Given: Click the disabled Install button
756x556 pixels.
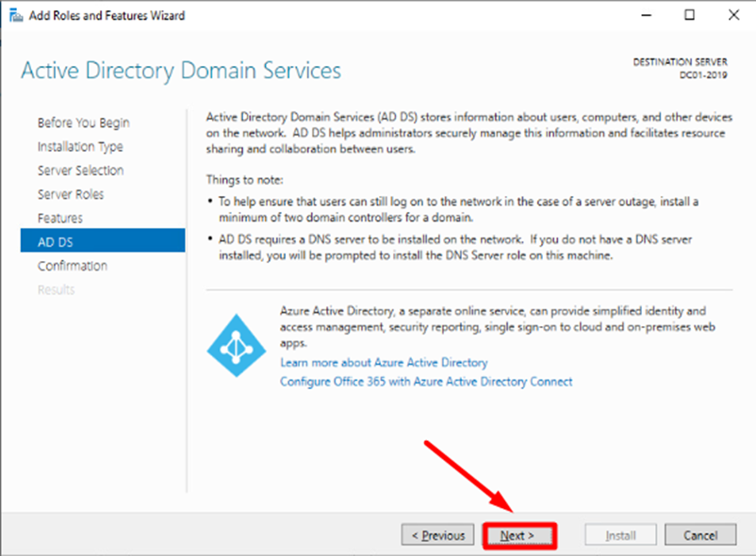Looking at the screenshot, I should point(620,535).
